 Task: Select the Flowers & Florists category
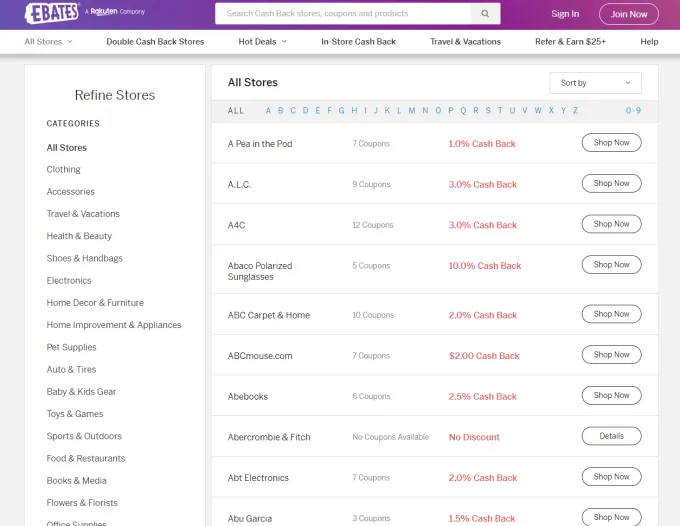point(82,503)
